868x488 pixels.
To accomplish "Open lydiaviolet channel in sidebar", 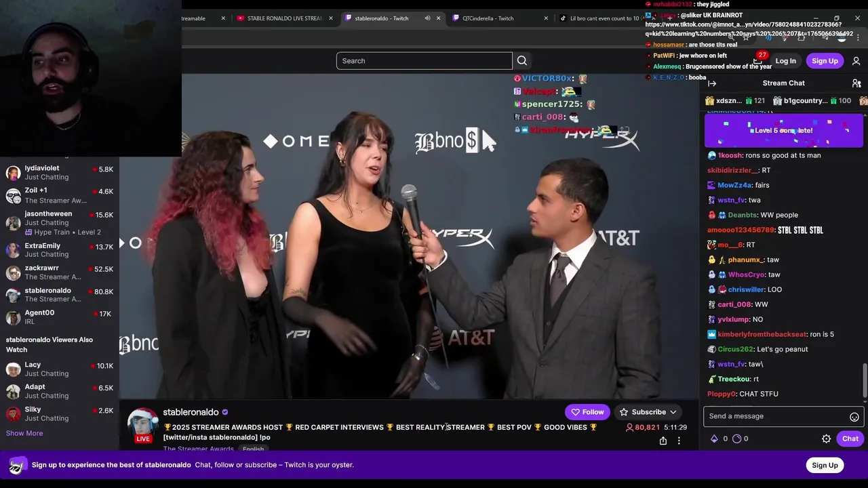I will click(x=60, y=172).
